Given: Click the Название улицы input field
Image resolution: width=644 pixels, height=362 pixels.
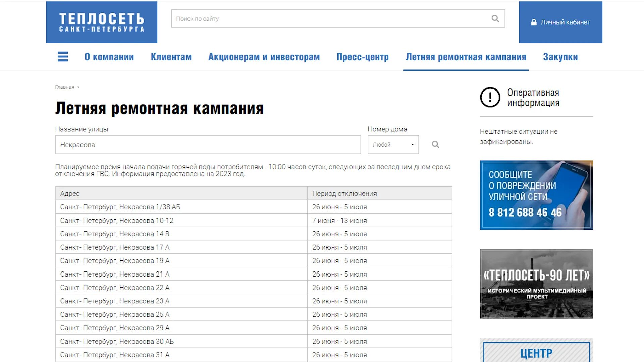Looking at the screenshot, I should point(208,144).
